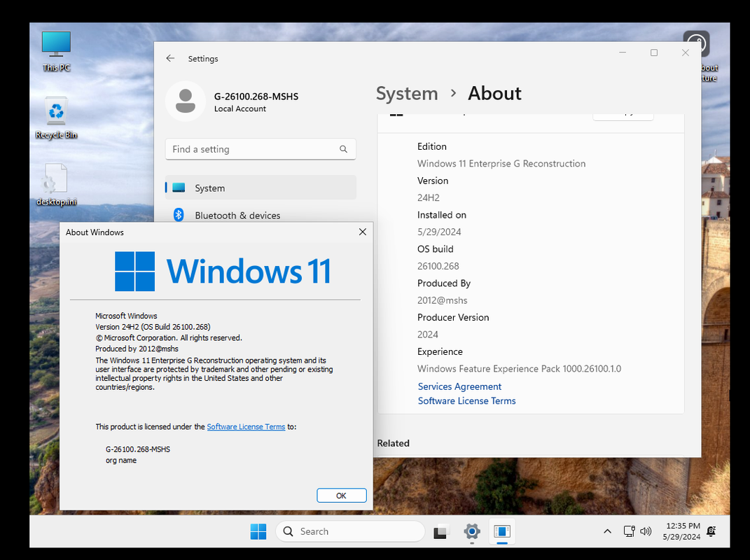The image size is (750, 560).
Task: Open the Start menu Windows logo
Action: click(258, 531)
